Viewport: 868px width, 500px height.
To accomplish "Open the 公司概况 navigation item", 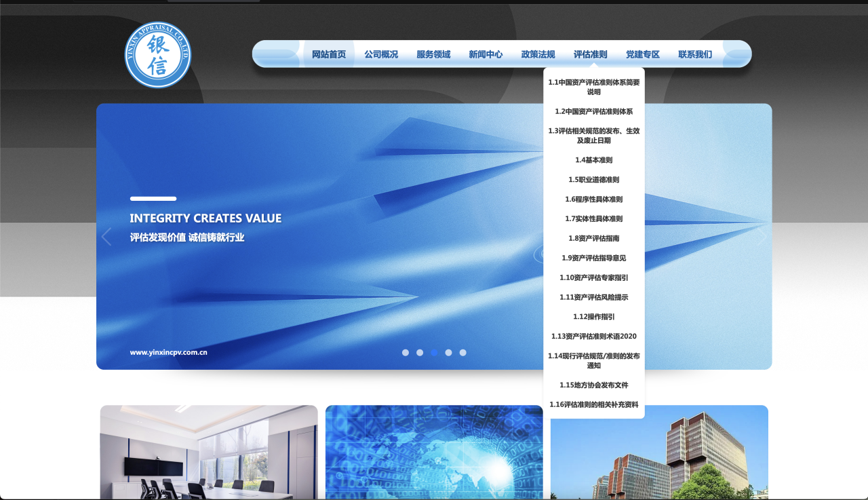I will (381, 54).
